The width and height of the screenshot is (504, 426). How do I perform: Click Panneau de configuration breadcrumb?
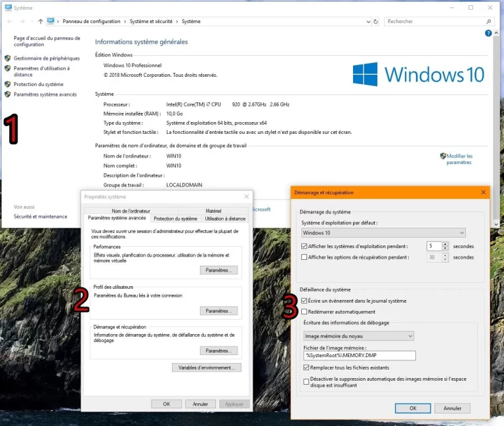coord(91,21)
